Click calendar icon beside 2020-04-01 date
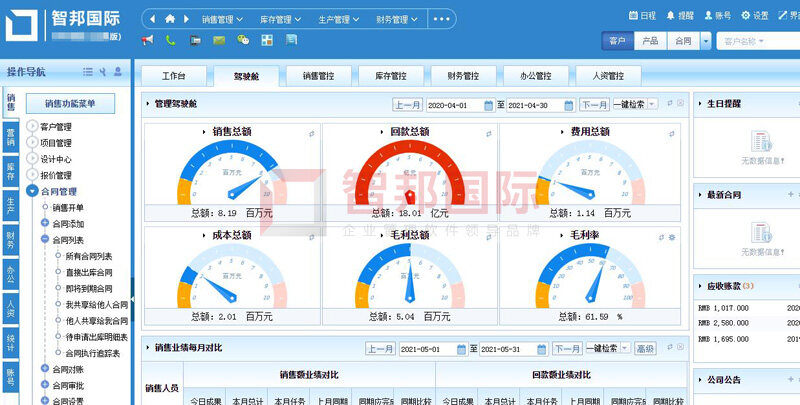The image size is (800, 405). [487, 105]
